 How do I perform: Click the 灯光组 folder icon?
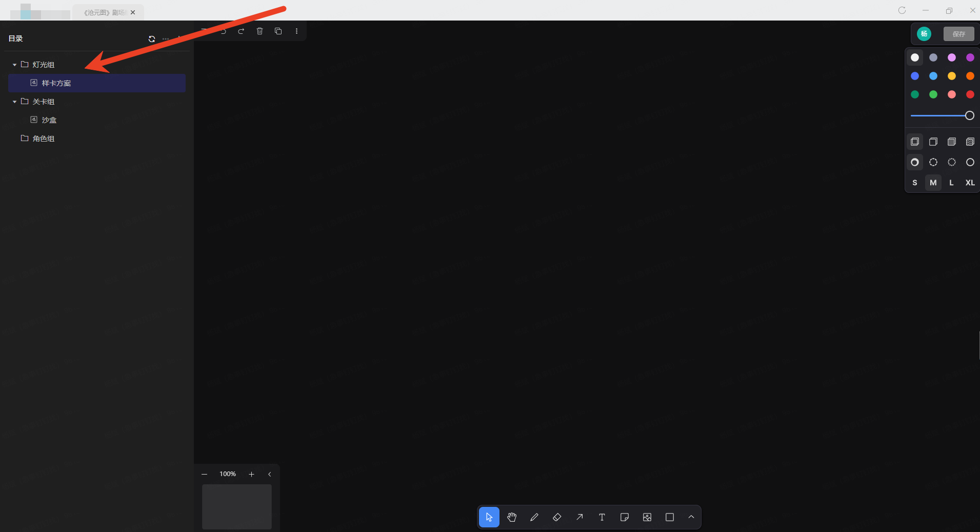(24, 65)
